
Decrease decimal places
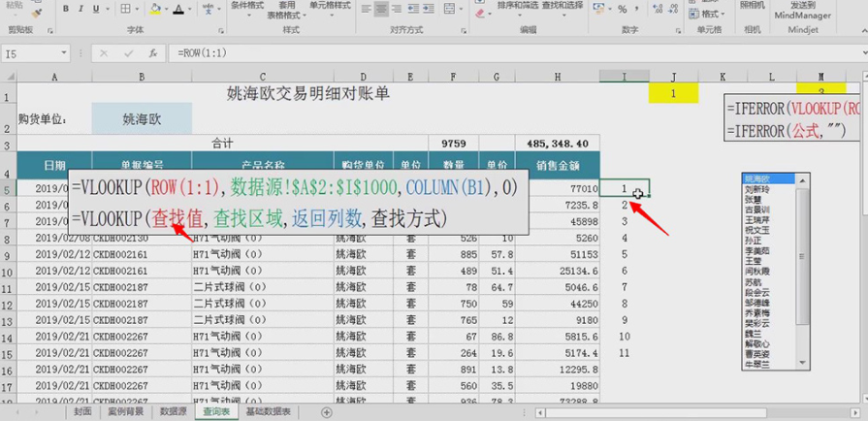tap(674, 9)
